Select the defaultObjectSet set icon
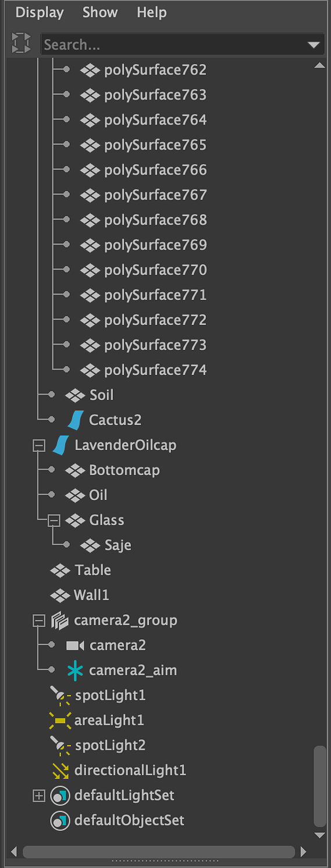 coord(60,820)
